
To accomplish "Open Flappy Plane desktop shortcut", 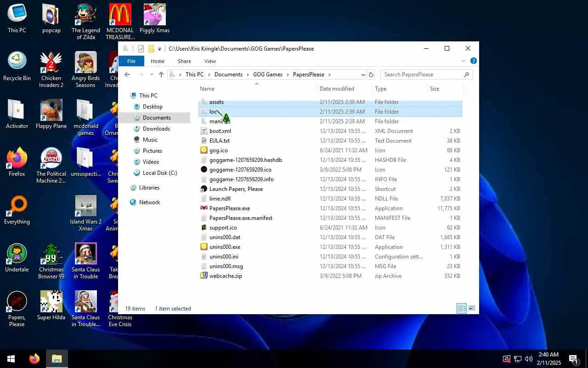I will 51,115.
